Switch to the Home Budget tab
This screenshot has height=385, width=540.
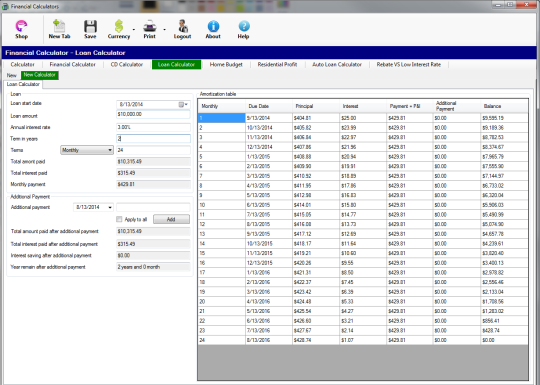click(x=226, y=64)
